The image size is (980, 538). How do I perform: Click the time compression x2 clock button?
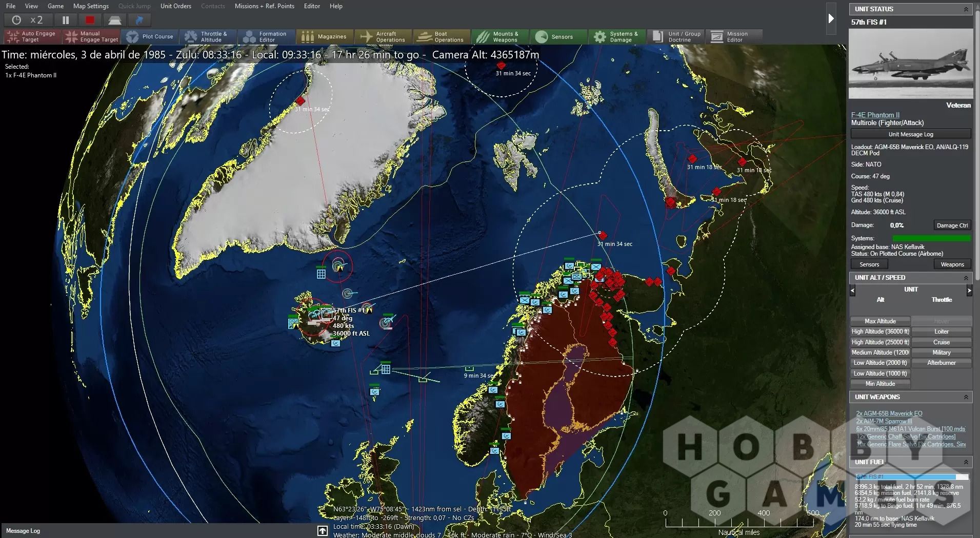coord(27,20)
